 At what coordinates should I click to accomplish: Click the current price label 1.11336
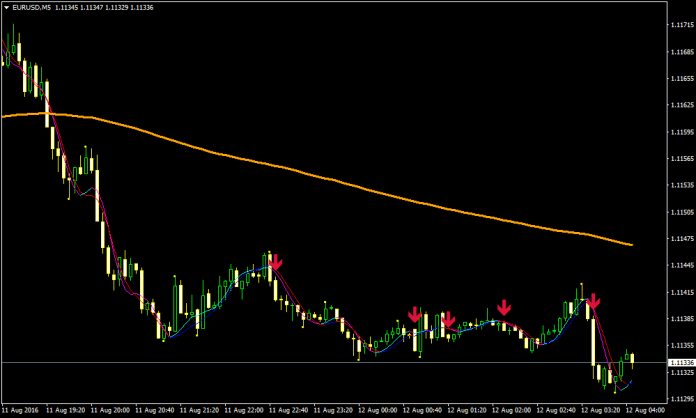coord(679,362)
